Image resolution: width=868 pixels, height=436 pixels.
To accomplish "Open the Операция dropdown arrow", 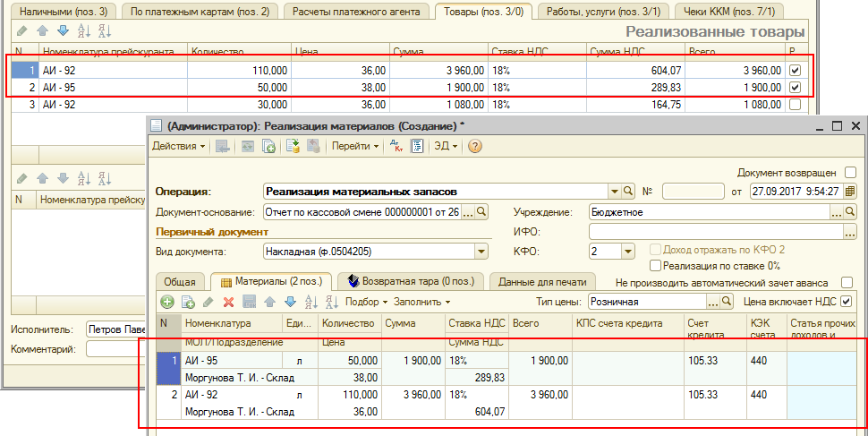I will pyautogui.click(x=614, y=191).
